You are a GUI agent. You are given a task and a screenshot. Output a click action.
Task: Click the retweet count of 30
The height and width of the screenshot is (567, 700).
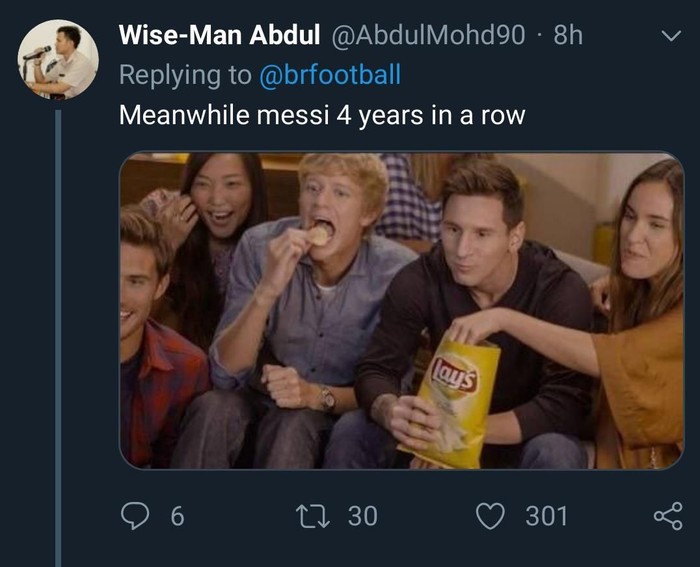point(362,516)
